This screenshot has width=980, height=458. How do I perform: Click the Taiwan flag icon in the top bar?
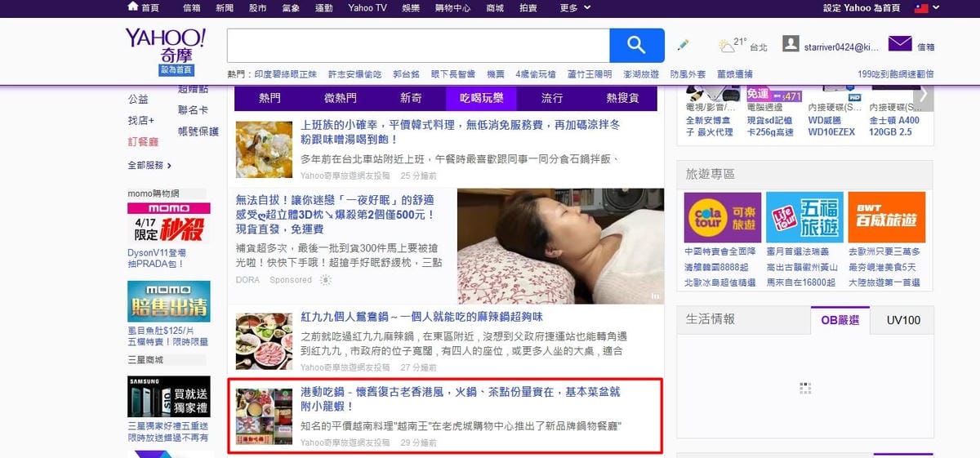point(920,7)
